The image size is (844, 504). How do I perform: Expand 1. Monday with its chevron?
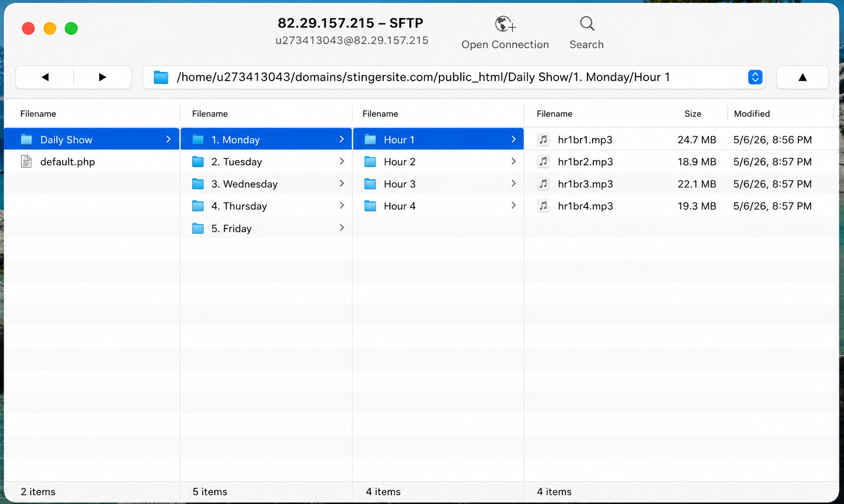pos(341,139)
